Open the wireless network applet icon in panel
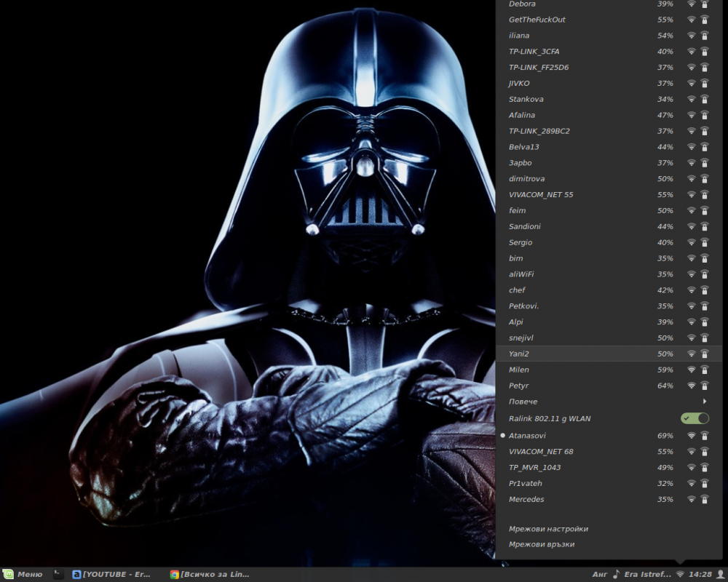 680,574
